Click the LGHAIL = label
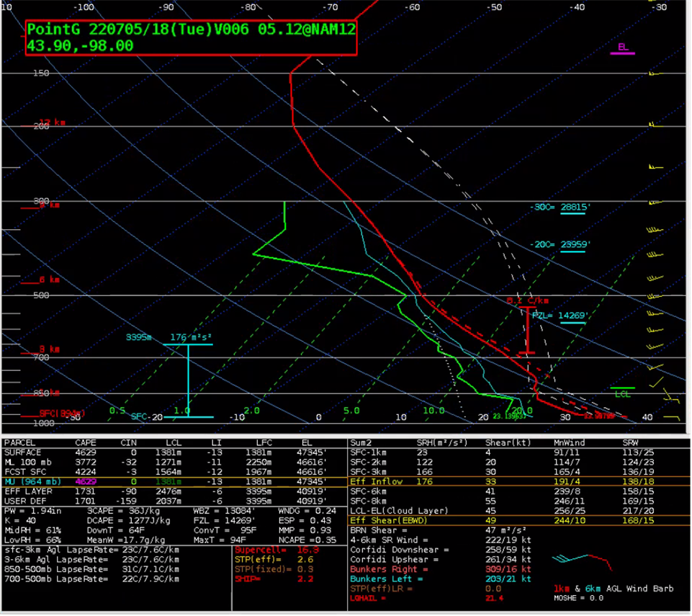Viewport: 692px width, 616px height. [368, 598]
